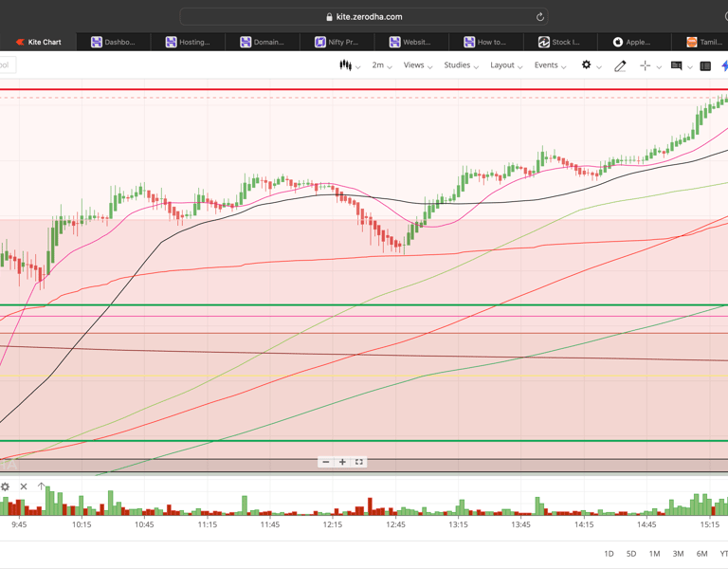Select the 6M range button

[x=701, y=554]
